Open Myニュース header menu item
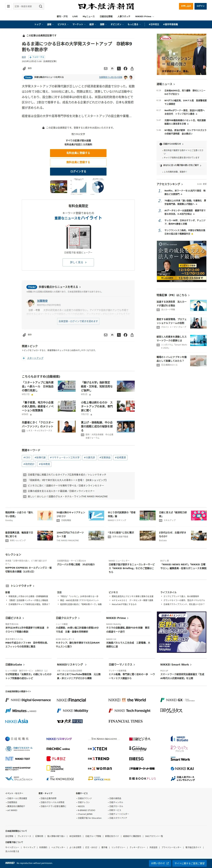 [x=89, y=17]
